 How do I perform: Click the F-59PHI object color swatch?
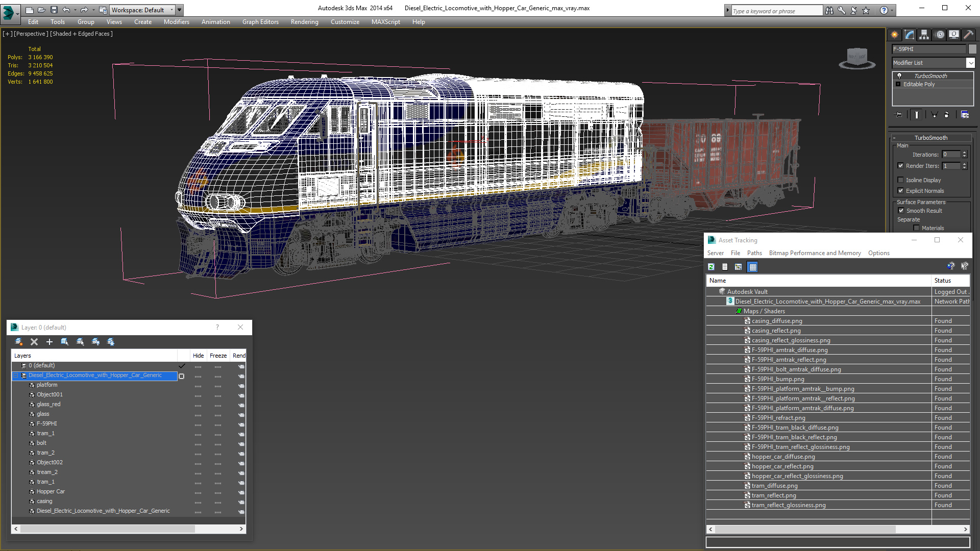click(x=972, y=49)
